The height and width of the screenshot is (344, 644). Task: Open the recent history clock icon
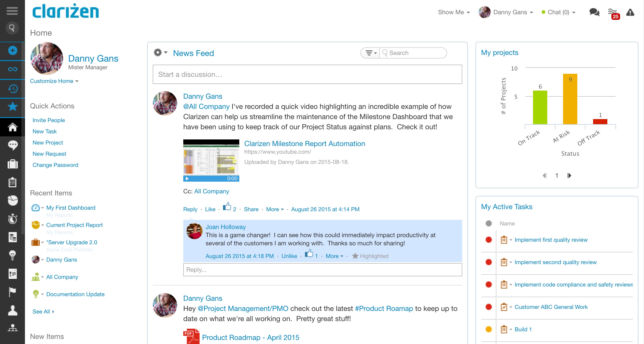coord(12,89)
